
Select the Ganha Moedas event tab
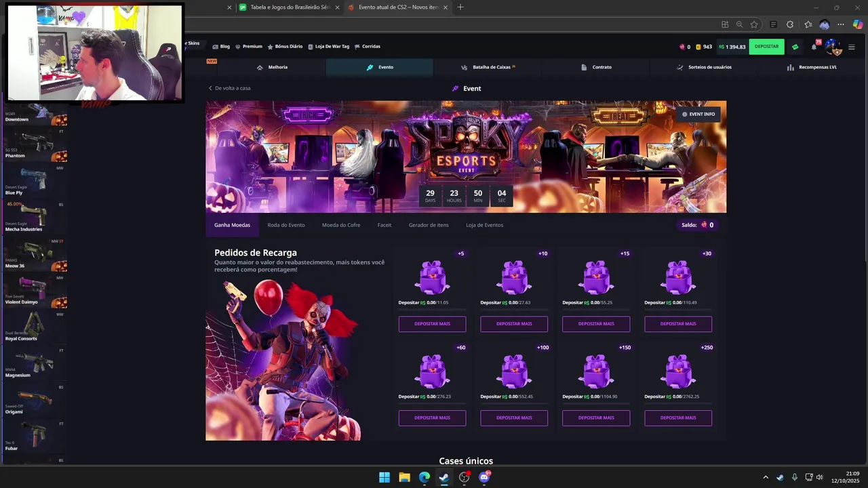click(232, 225)
